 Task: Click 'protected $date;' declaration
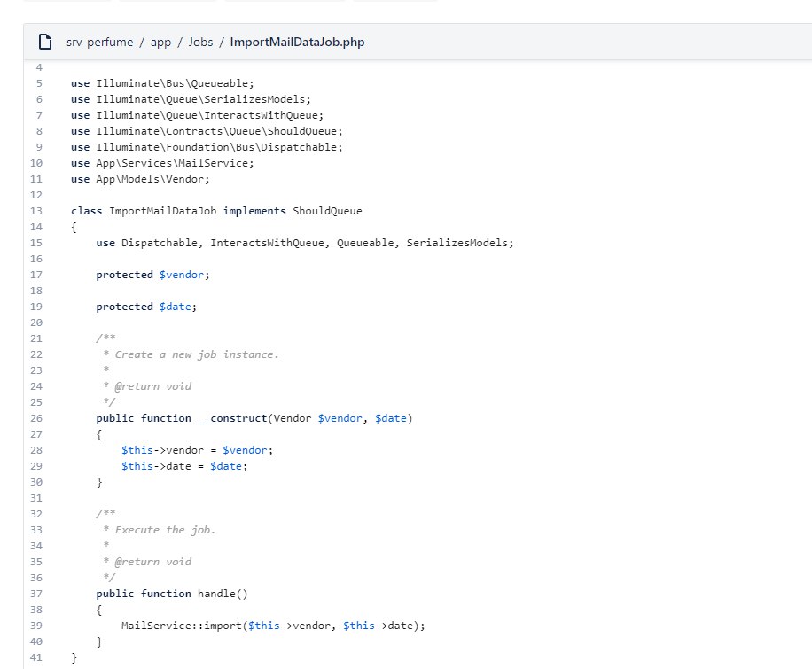[146, 307]
